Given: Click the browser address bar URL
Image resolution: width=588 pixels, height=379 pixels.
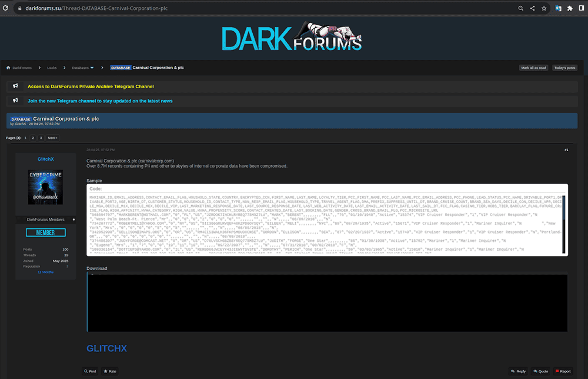Looking at the screenshot, I should pyautogui.click(x=96, y=8).
